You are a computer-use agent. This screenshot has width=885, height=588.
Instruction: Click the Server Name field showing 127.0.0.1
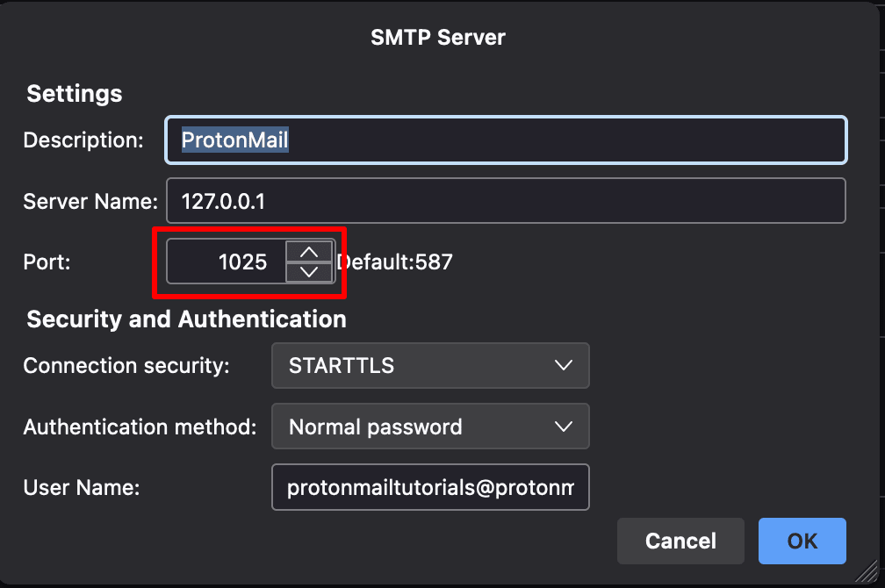pyautogui.click(x=505, y=200)
